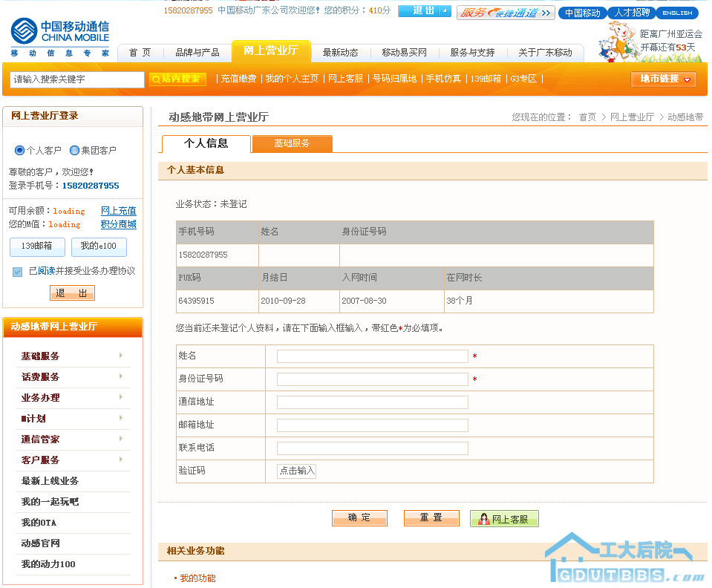Focus the site search keyword field

point(77,79)
